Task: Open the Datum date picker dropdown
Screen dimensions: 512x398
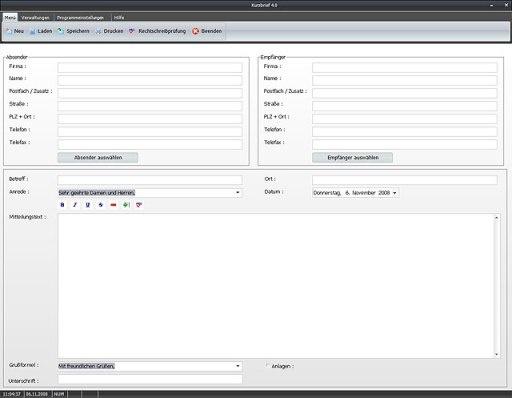Action: pyautogui.click(x=395, y=193)
